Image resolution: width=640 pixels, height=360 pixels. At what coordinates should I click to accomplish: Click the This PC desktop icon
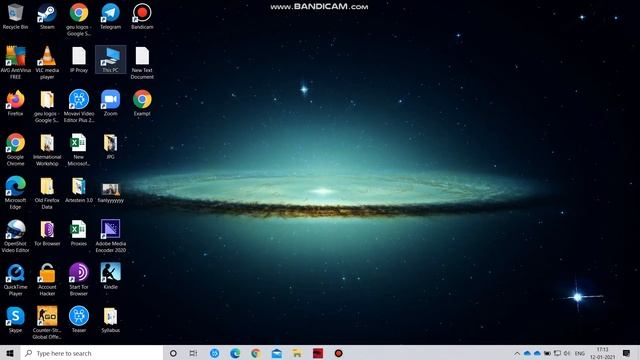[110, 60]
